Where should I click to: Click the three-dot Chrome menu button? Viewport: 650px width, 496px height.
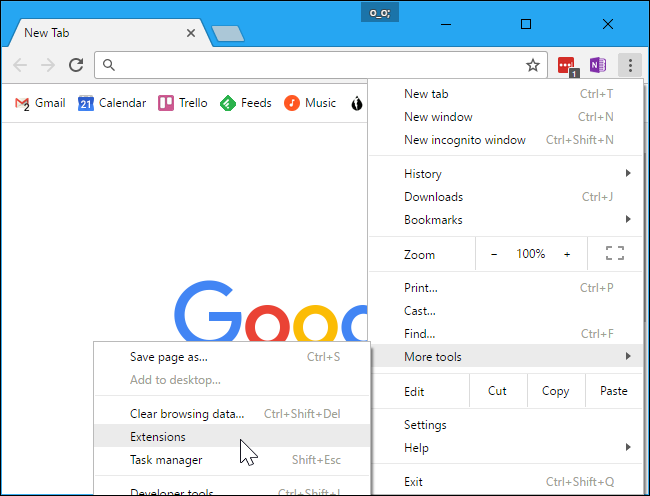tap(630, 65)
